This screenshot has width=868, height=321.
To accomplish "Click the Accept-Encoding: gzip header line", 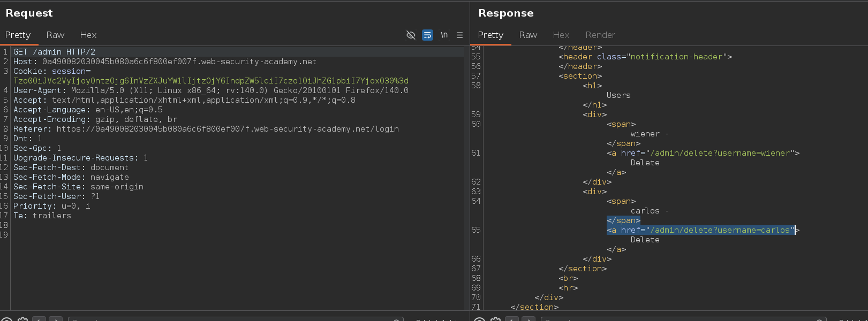I will click(95, 119).
